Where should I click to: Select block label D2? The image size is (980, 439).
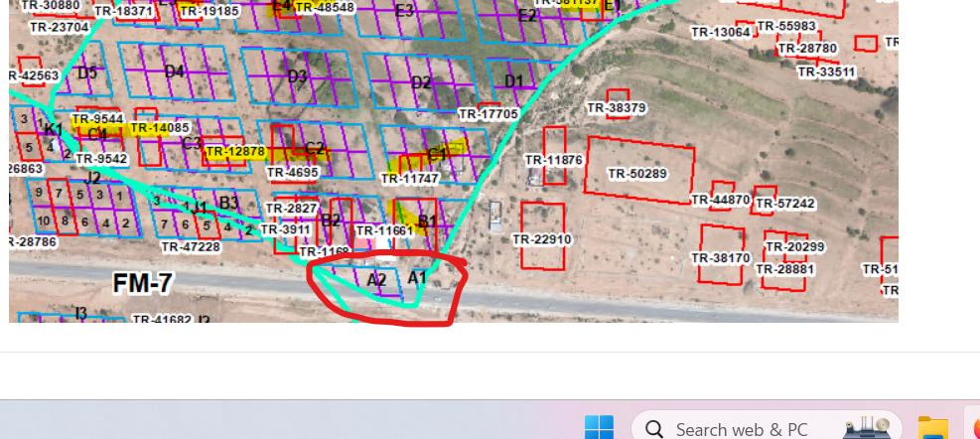(x=422, y=82)
